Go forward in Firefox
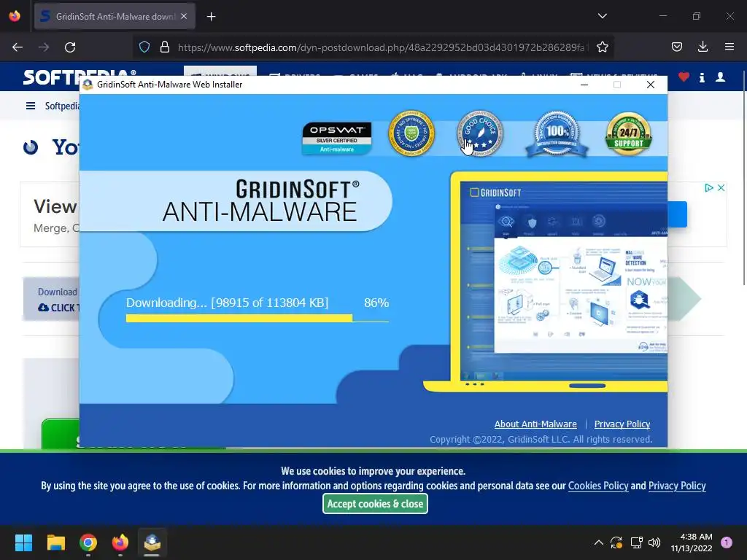747x560 pixels. tap(44, 47)
